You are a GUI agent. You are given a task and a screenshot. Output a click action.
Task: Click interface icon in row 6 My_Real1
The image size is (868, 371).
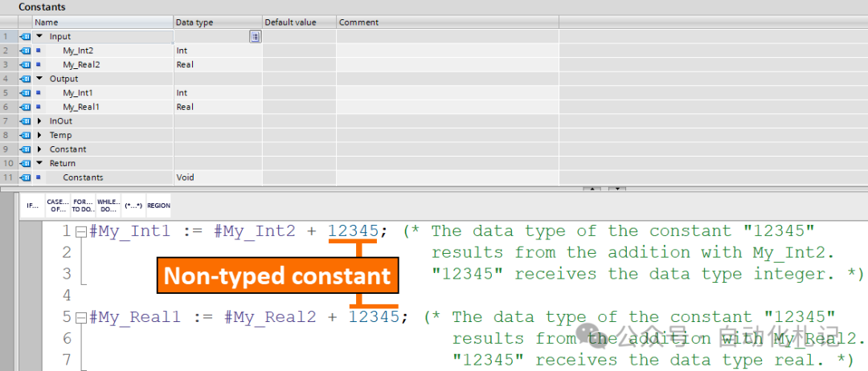[25, 107]
